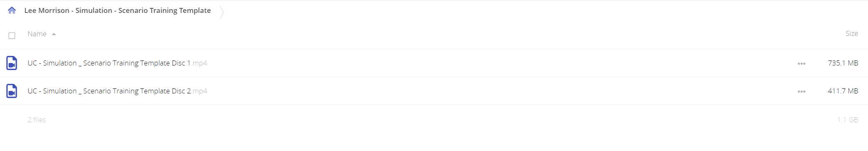Click the Disc 2 video file icon
The image size is (868, 151).
tap(12, 91)
